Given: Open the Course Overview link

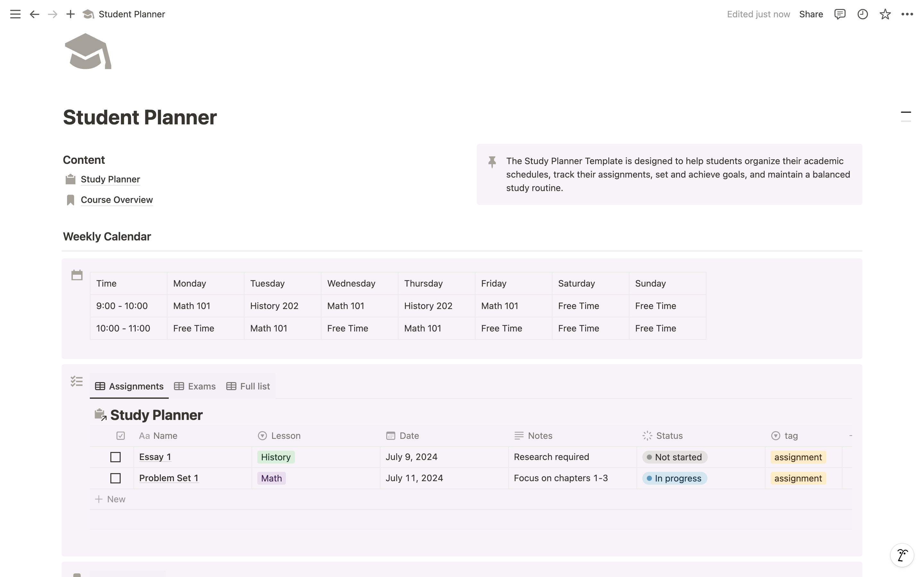Looking at the screenshot, I should 116,200.
